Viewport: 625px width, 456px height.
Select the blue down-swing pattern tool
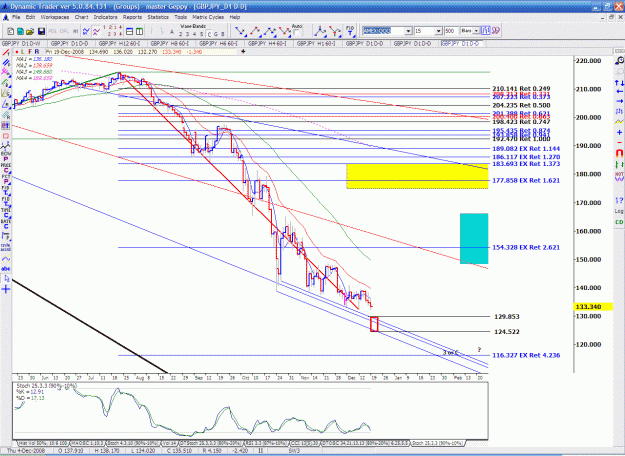point(241,31)
